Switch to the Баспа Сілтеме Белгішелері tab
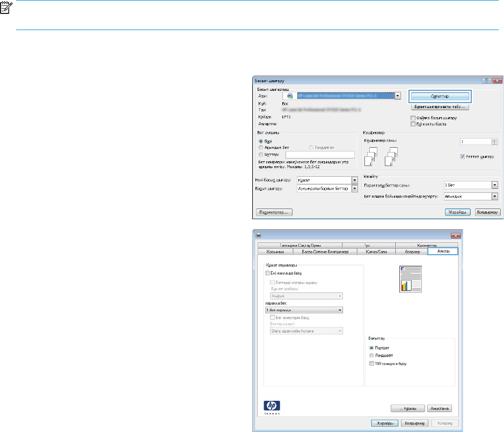The width and height of the screenshot is (504, 432). point(325,251)
